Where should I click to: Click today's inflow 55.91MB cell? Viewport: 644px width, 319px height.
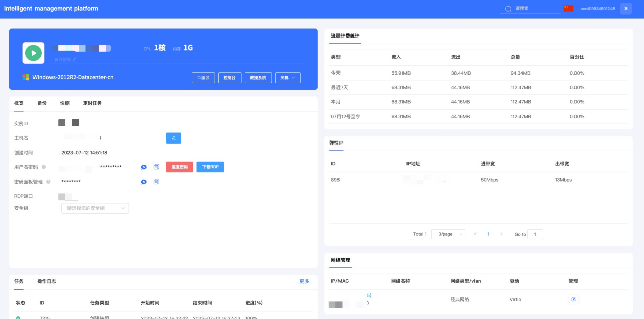coord(401,73)
